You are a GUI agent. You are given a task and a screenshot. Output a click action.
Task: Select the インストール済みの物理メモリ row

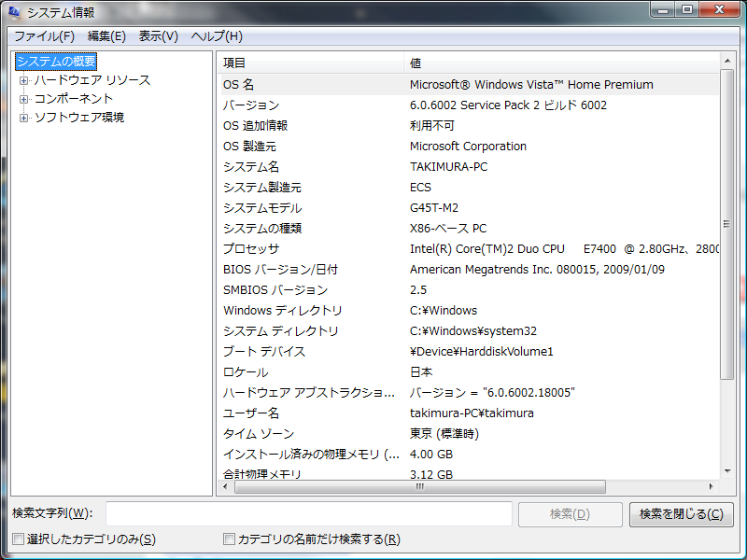point(469,455)
